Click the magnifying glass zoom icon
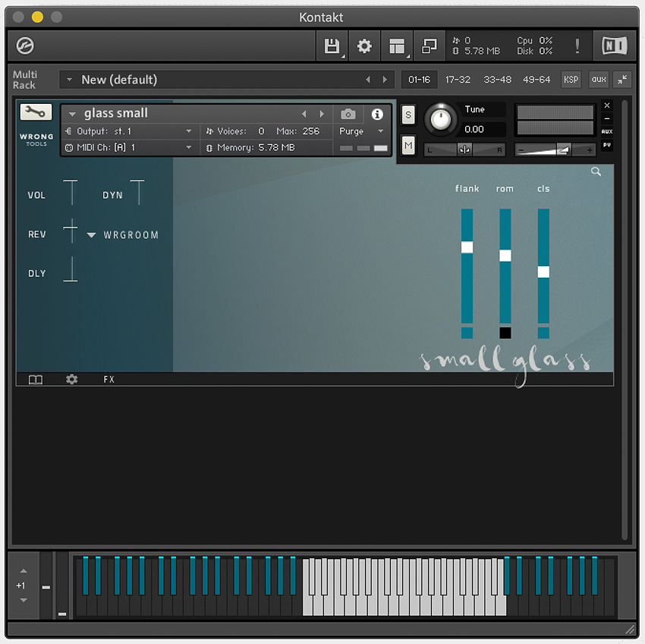Viewport: 645px width, 644px height. (596, 171)
